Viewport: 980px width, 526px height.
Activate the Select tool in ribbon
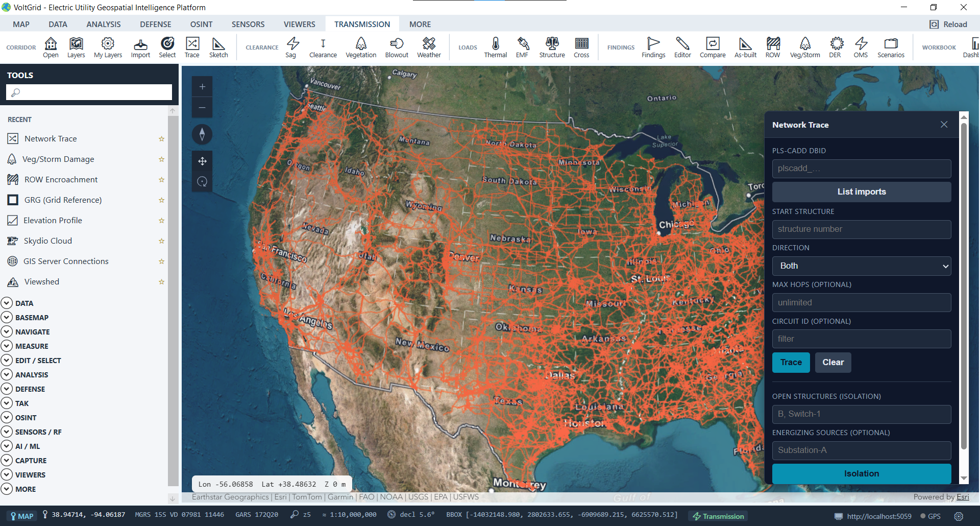(167, 47)
